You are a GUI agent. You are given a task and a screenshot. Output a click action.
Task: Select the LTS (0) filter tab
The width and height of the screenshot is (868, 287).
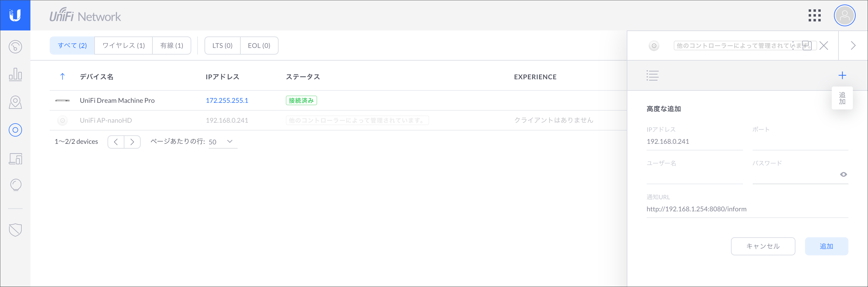[x=222, y=46]
